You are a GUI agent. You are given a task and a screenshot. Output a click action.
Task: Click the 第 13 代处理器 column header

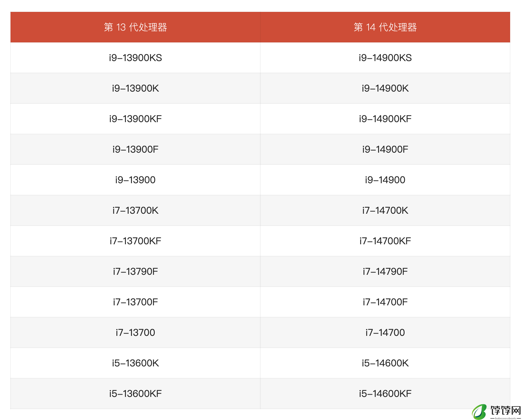click(x=135, y=27)
